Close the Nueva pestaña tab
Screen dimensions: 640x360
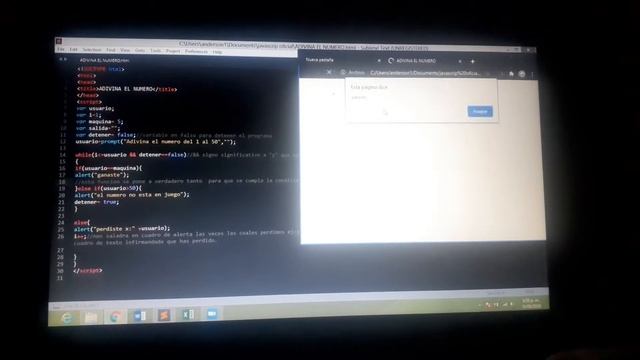point(379,60)
